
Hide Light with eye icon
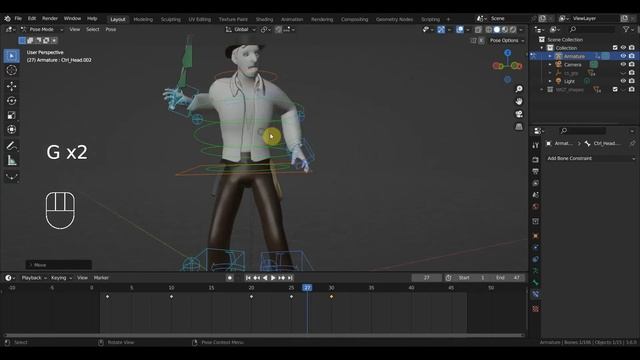click(x=623, y=81)
